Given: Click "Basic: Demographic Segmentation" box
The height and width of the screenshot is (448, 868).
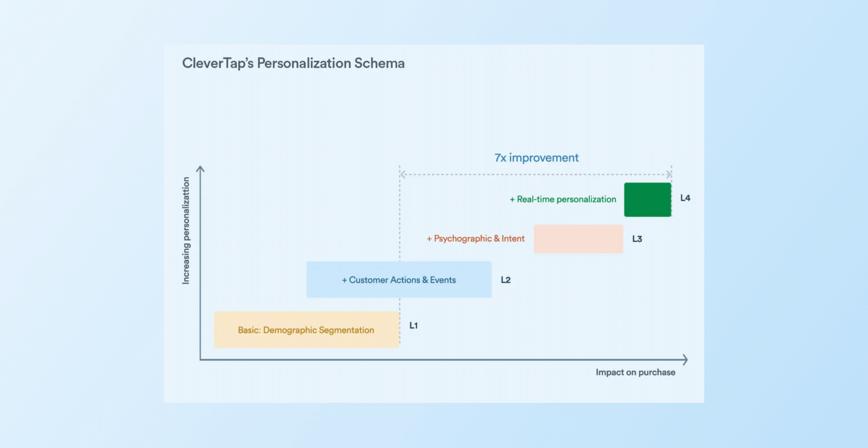Looking at the screenshot, I should [307, 330].
